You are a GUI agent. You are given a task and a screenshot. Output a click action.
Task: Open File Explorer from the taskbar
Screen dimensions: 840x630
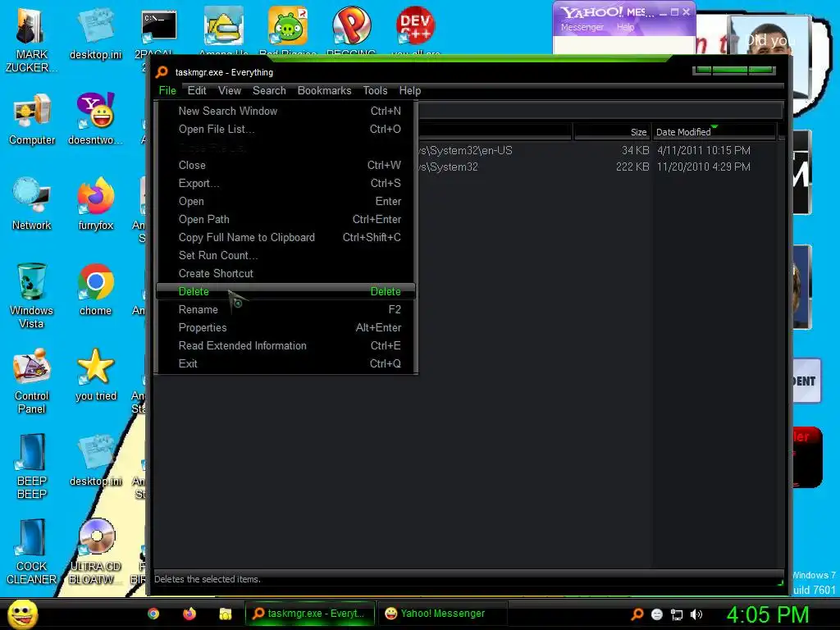point(225,614)
